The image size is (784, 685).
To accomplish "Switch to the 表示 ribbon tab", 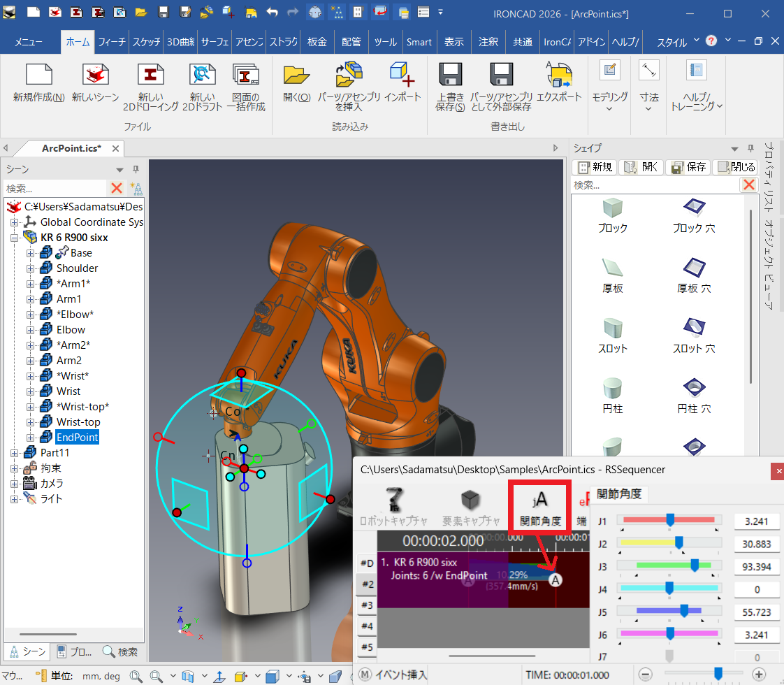I will [454, 42].
